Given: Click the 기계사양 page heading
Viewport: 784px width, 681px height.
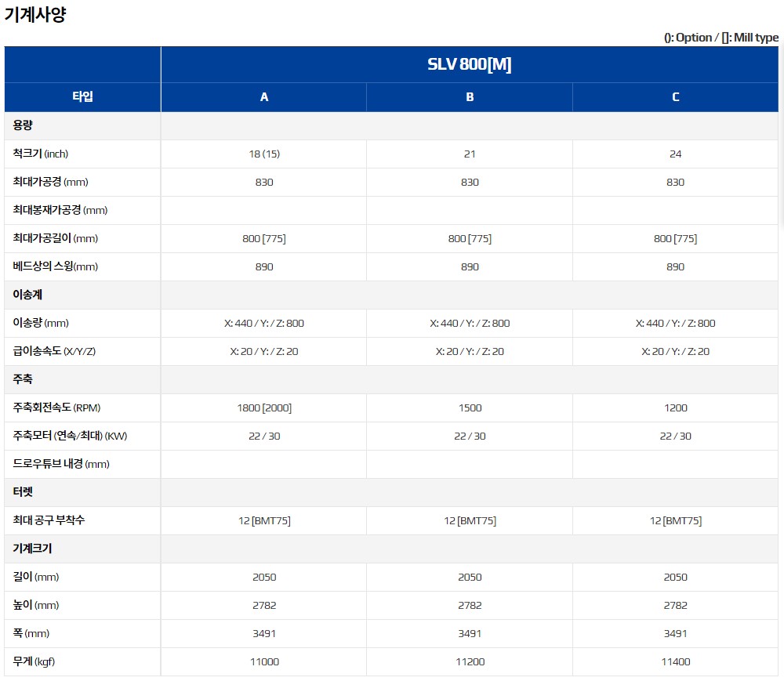Looking at the screenshot, I should [x=35, y=15].
